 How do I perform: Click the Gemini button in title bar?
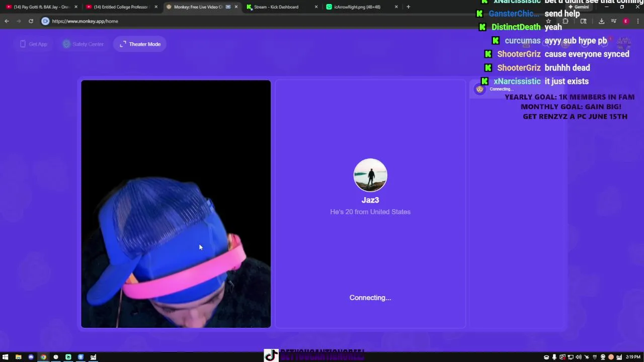tap(579, 7)
